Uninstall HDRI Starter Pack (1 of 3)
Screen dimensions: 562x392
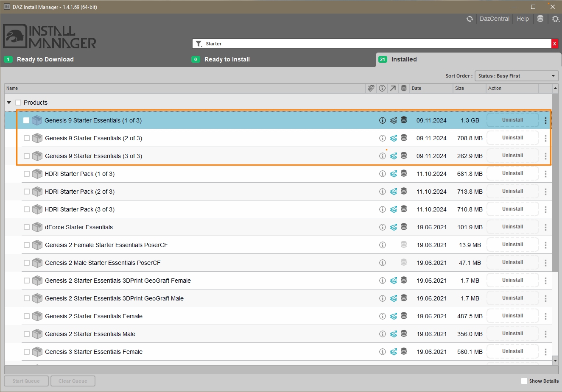tap(512, 173)
